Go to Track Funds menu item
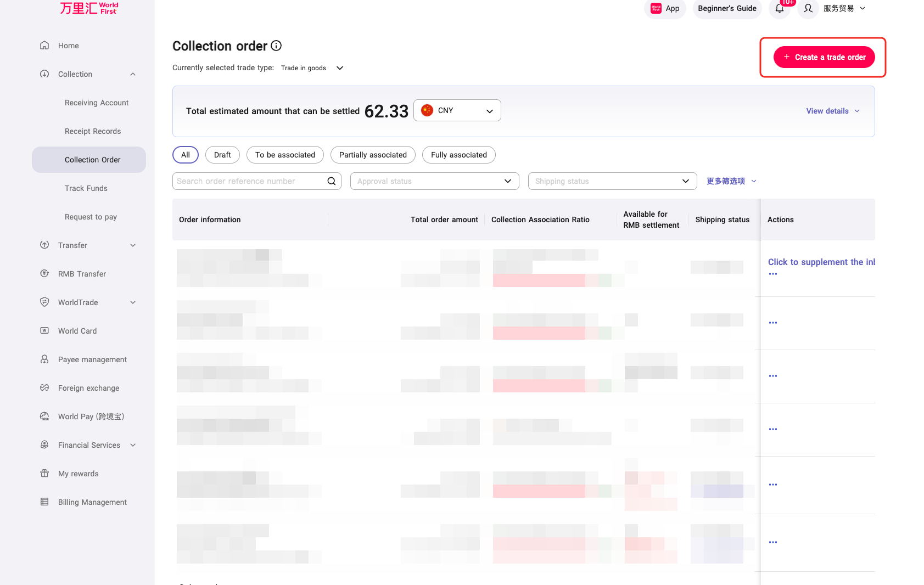 [x=86, y=188]
